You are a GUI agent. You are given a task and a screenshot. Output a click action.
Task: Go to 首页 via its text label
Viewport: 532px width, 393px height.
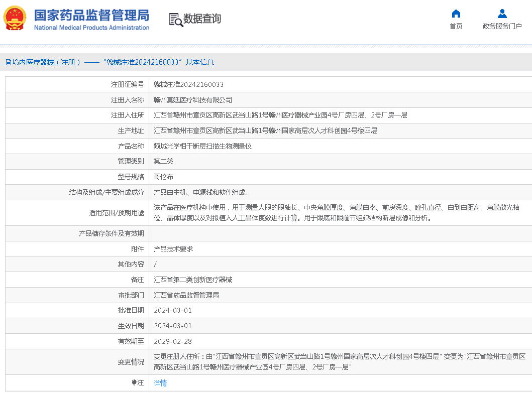click(x=456, y=27)
